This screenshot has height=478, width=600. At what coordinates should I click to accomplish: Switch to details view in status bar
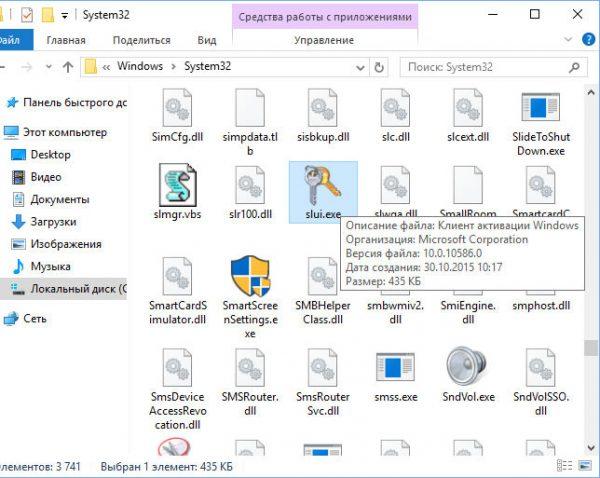tap(564, 466)
